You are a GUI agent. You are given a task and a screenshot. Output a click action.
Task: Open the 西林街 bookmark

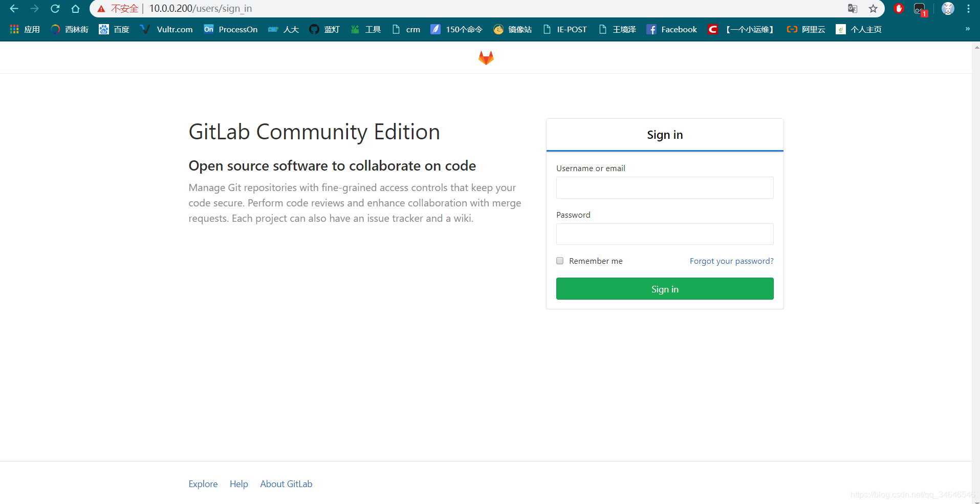(70, 29)
